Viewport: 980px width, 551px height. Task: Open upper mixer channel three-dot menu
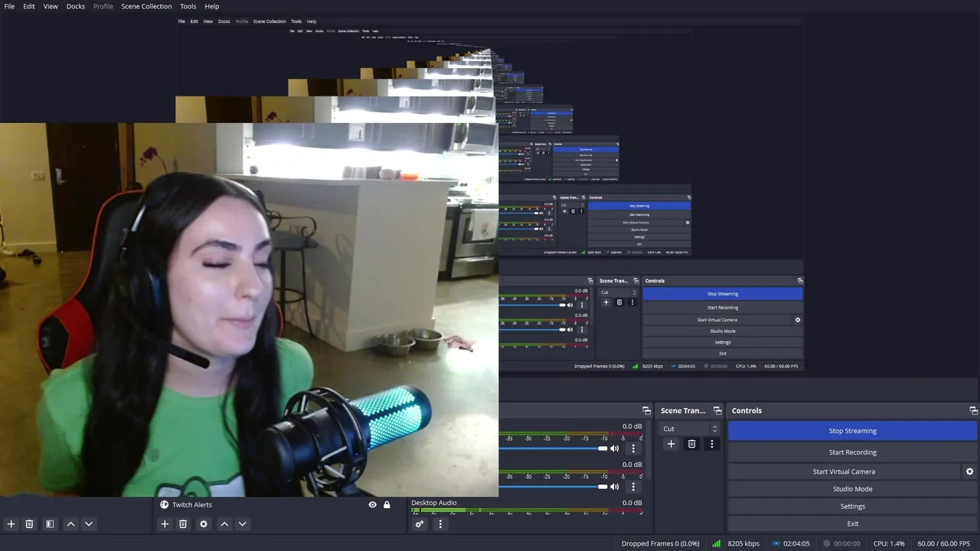pos(633,448)
